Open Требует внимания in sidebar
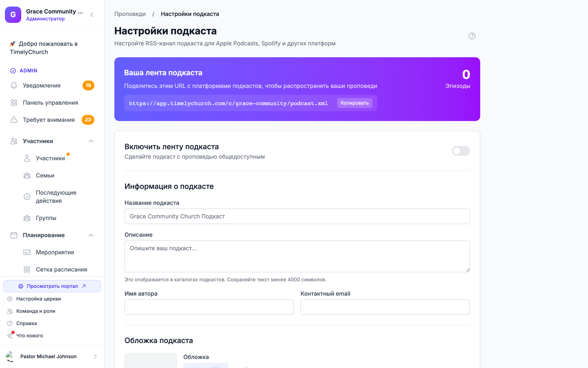This screenshot has width=588, height=368. click(x=52, y=120)
